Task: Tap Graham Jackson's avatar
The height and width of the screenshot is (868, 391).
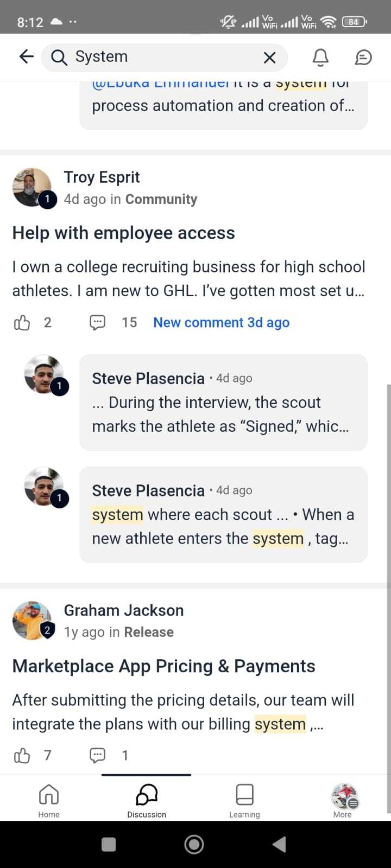Action: (33, 621)
